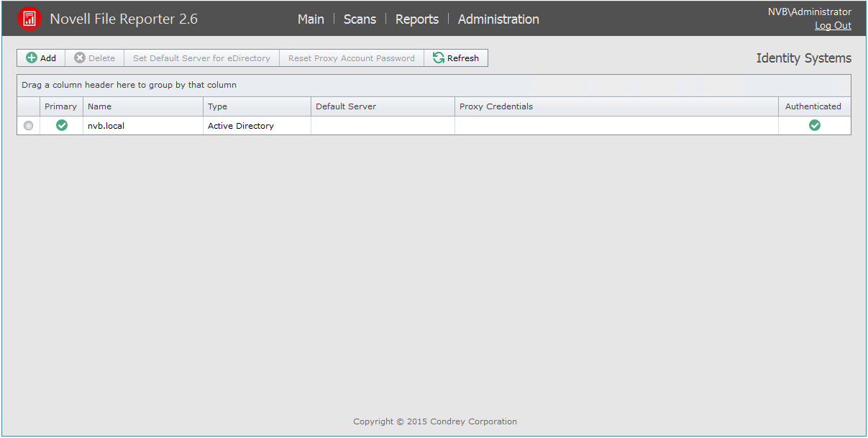Click the Log Out link
The width and height of the screenshot is (868, 438).
click(833, 26)
